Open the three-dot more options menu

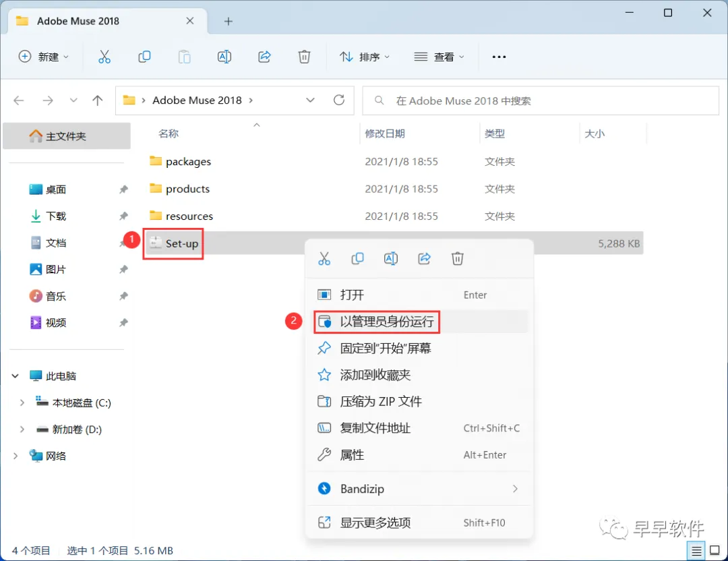click(x=499, y=57)
